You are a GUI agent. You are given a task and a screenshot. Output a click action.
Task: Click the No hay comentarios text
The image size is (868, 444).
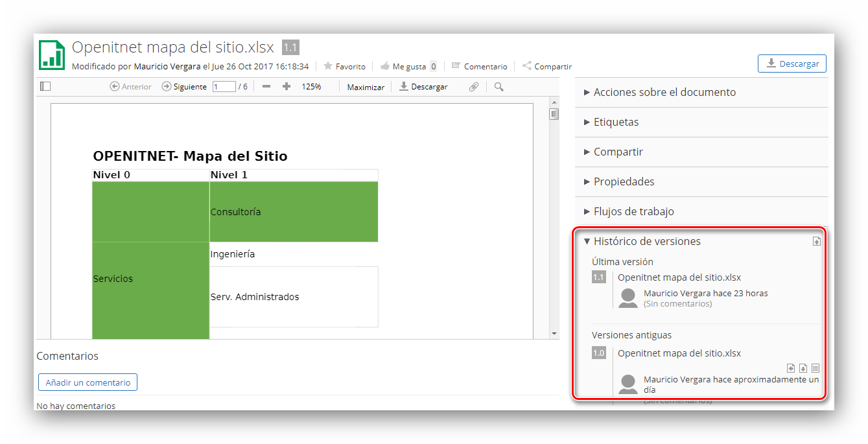point(76,406)
